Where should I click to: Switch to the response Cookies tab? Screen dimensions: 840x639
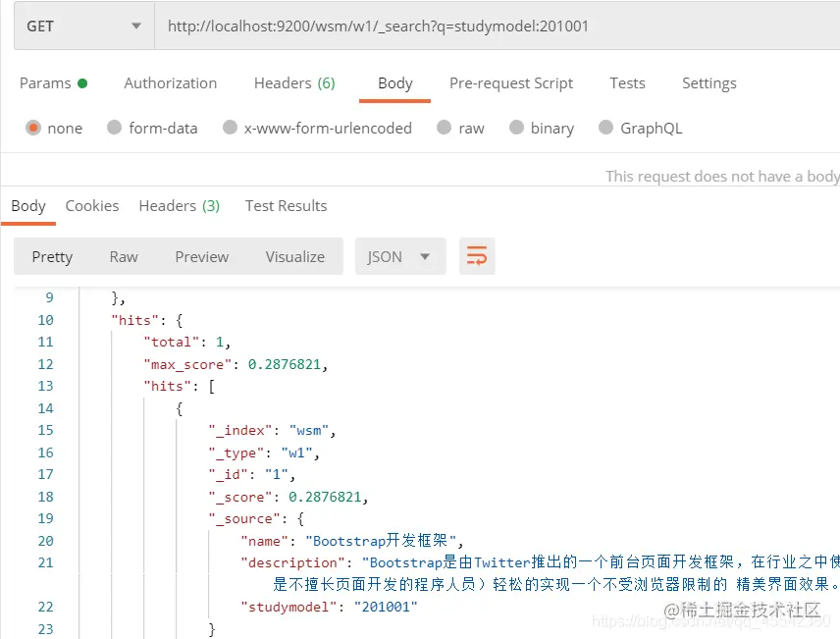coord(92,206)
